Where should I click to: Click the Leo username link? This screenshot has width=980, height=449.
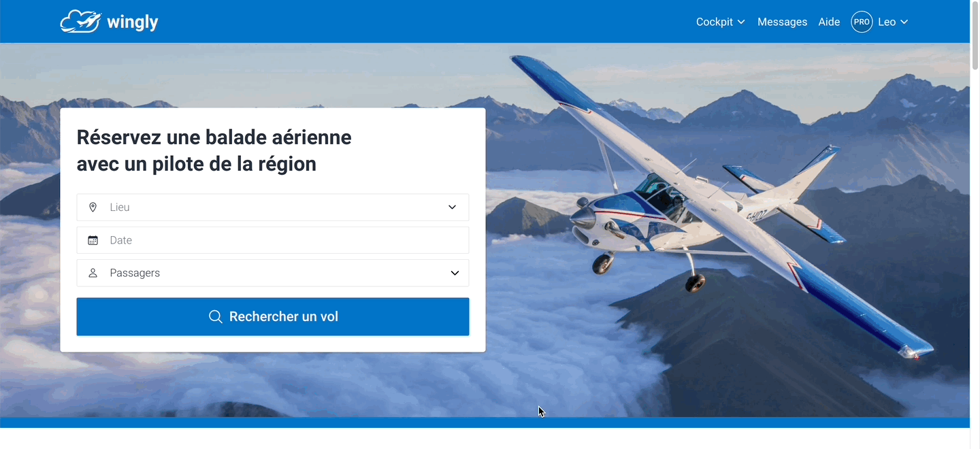click(887, 22)
